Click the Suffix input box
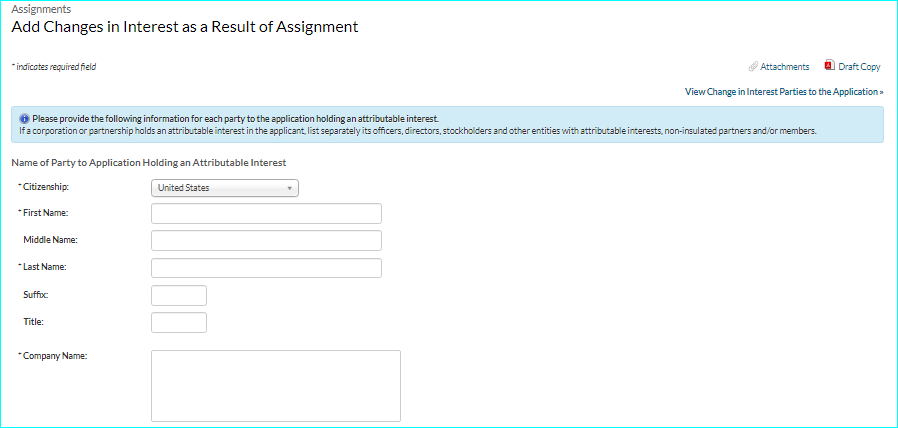898x428 pixels. pos(178,295)
